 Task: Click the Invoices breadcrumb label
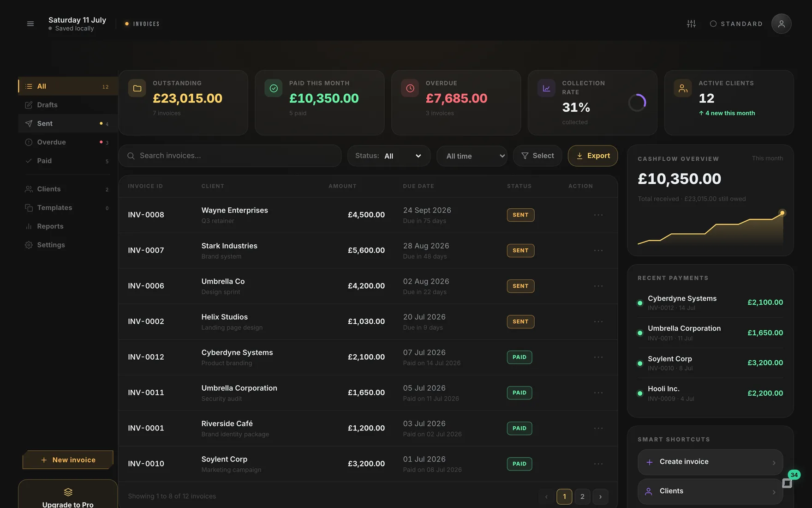point(146,24)
